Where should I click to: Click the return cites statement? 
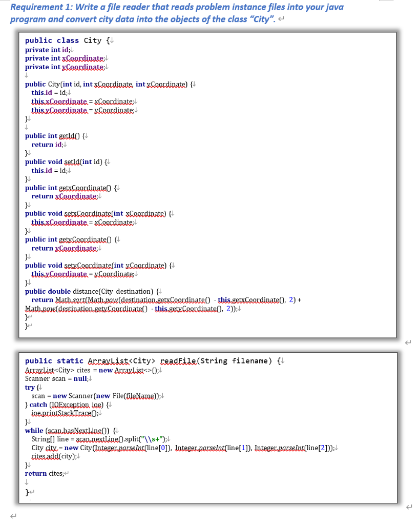(46, 473)
